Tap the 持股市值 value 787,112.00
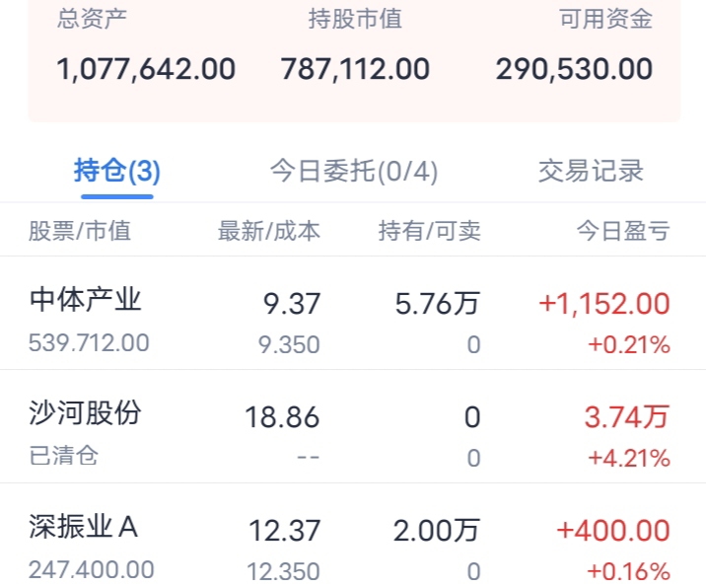The image size is (706, 588). pyautogui.click(x=355, y=69)
